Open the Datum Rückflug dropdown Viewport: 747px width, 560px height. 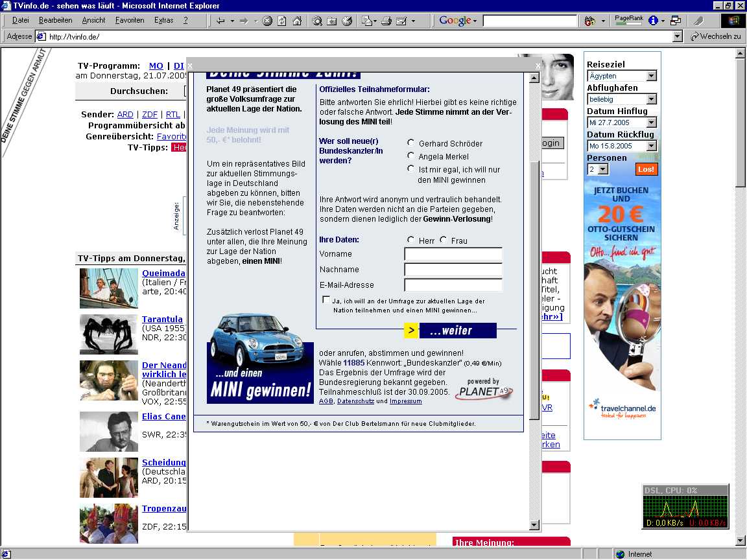(x=651, y=146)
